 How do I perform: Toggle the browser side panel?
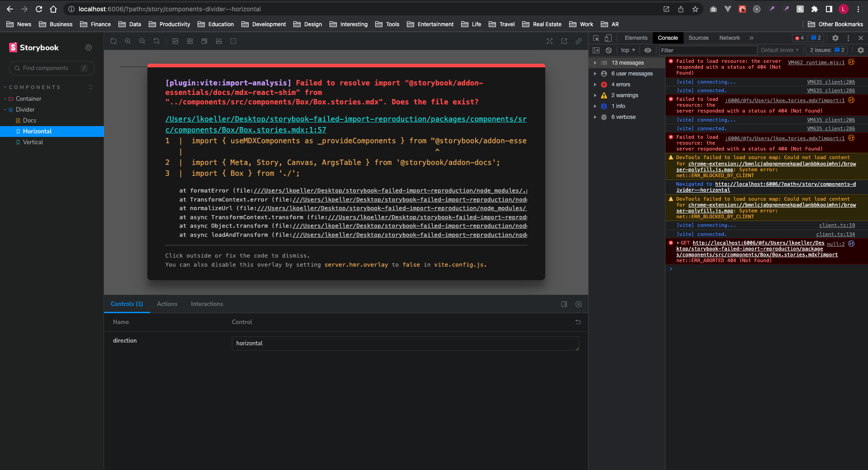[x=829, y=9]
